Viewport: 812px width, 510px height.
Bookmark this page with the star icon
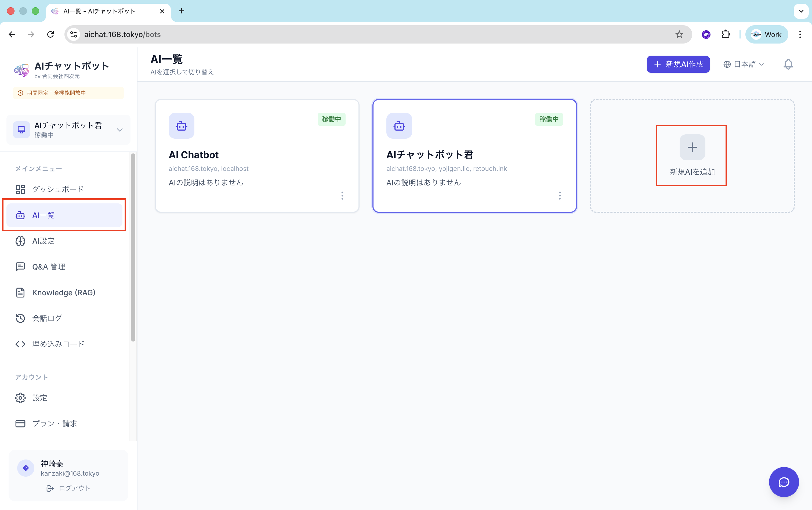tap(679, 34)
